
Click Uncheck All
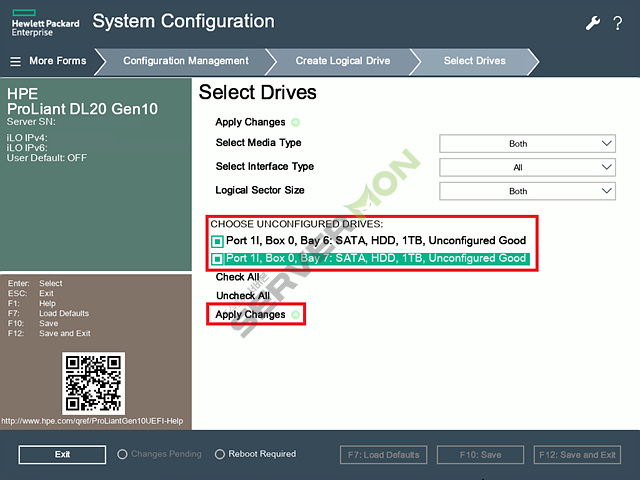pyautogui.click(x=243, y=296)
